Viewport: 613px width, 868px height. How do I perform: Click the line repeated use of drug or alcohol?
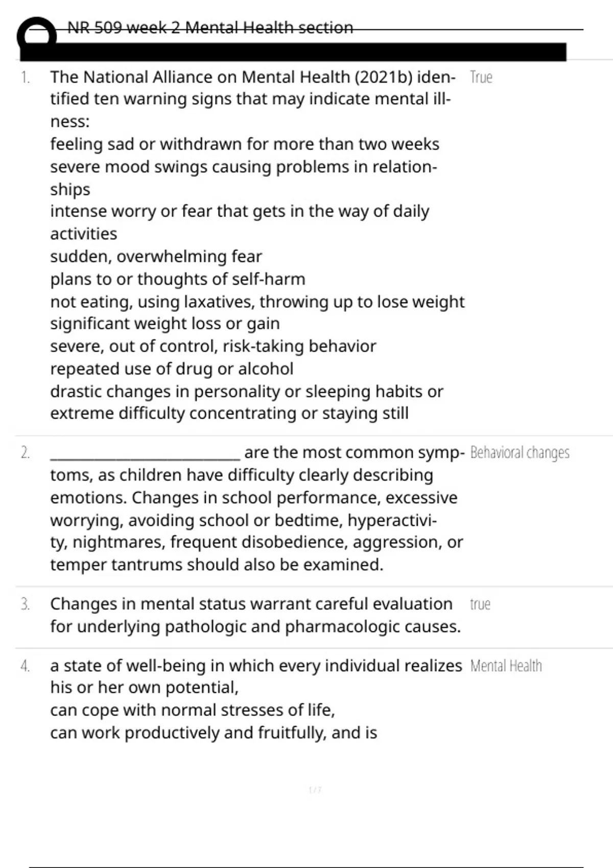172,369
